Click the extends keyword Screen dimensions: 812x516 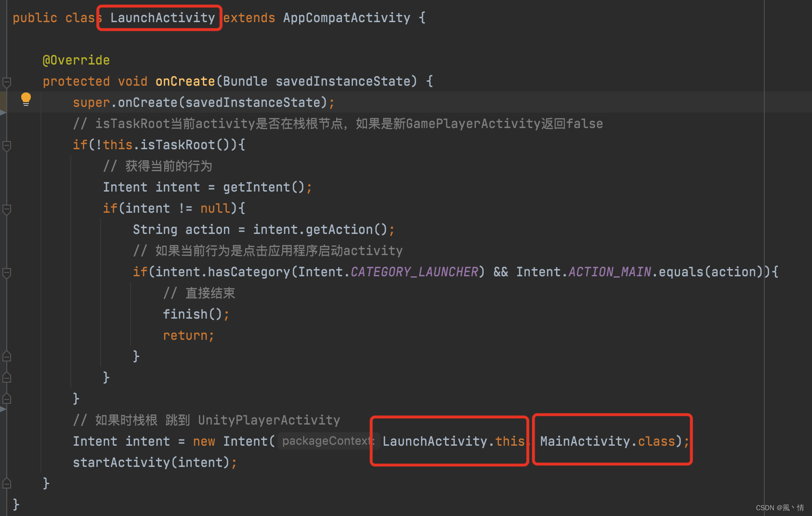coord(249,18)
